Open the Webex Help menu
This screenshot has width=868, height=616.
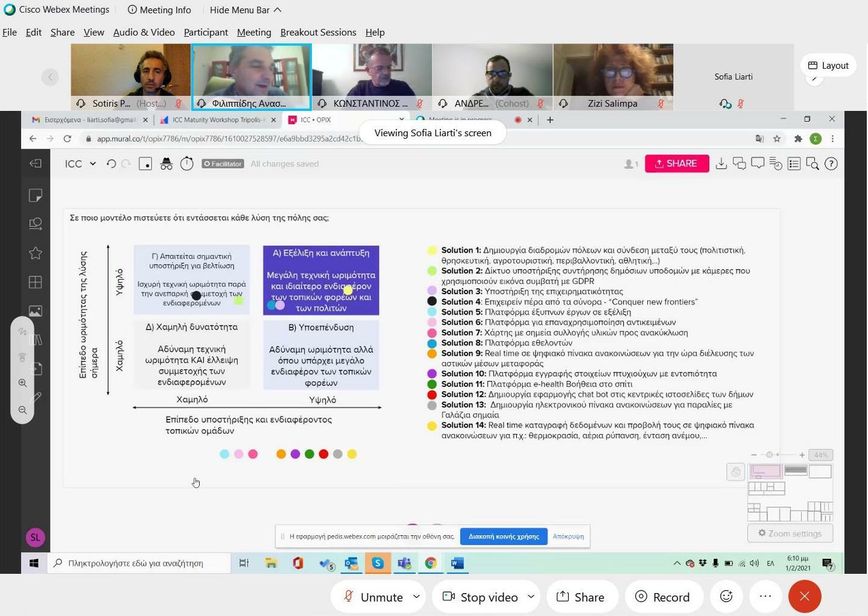375,32
